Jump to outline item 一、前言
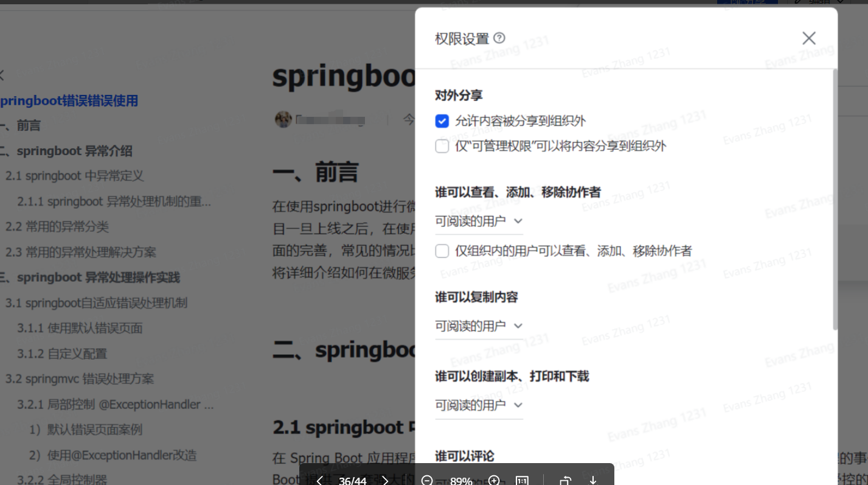The width and height of the screenshot is (868, 485). [20, 126]
